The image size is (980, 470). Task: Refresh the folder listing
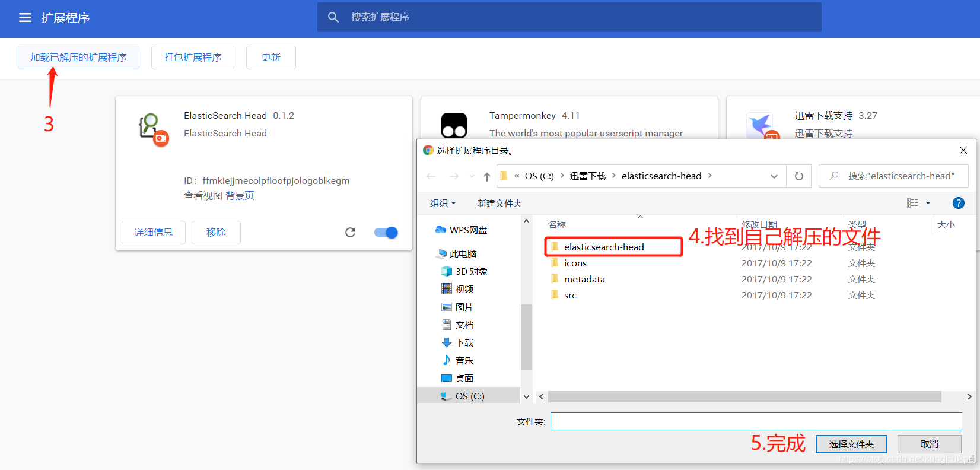click(799, 176)
